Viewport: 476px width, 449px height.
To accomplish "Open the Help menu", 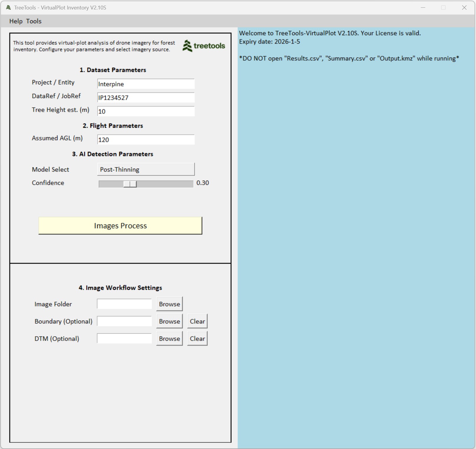I will pyautogui.click(x=16, y=21).
